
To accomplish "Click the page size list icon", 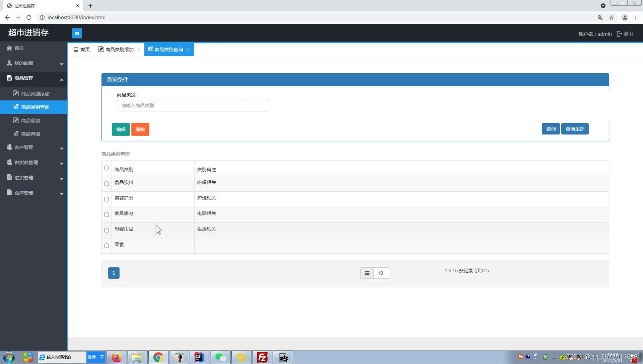I will (367, 273).
